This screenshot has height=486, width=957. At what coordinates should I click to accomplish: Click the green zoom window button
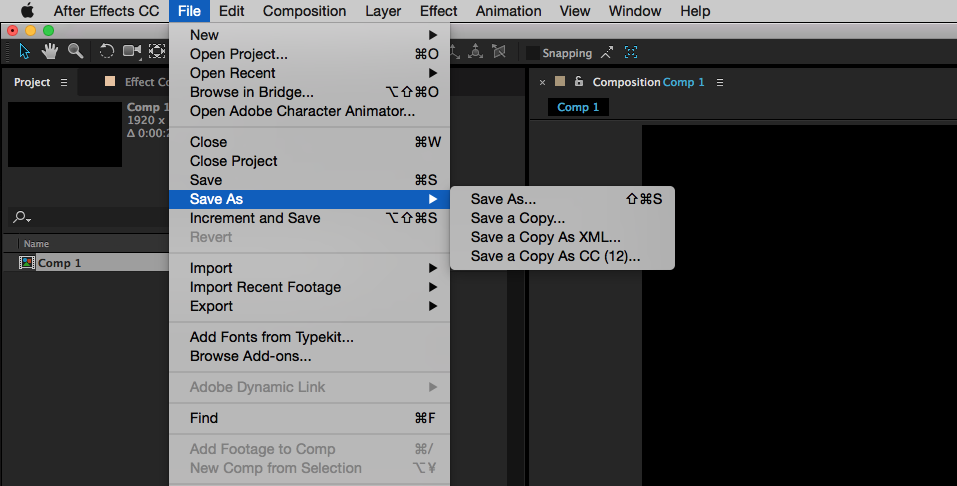[x=49, y=31]
